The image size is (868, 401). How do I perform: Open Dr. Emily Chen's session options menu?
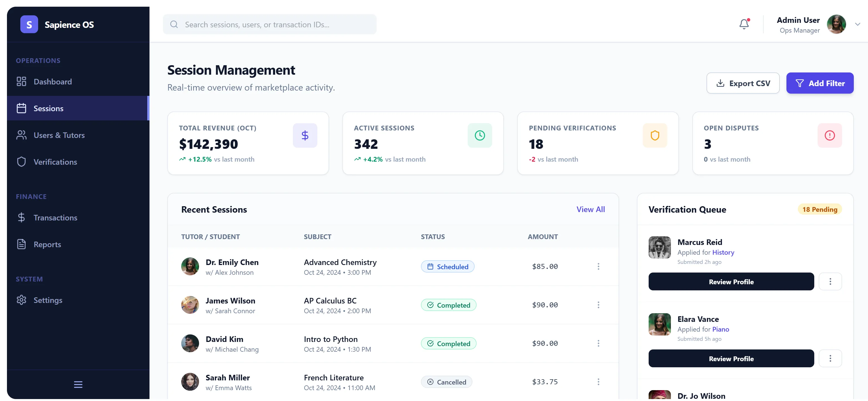point(598,266)
